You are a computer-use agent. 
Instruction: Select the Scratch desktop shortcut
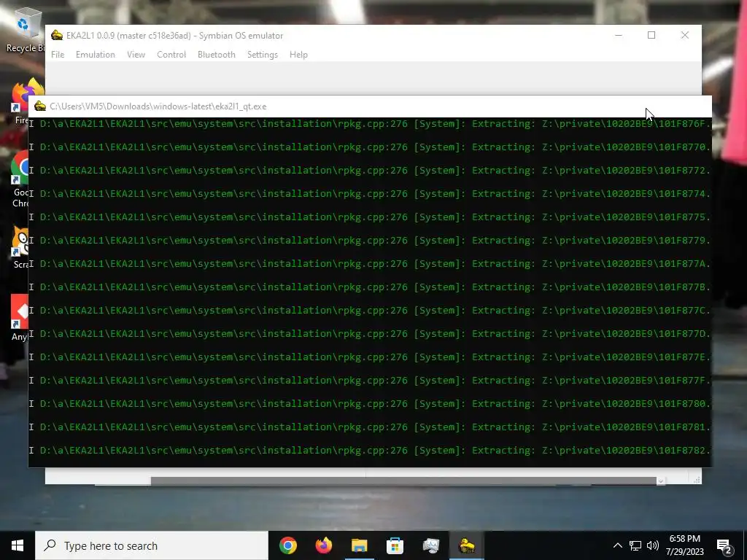pyautogui.click(x=20, y=246)
